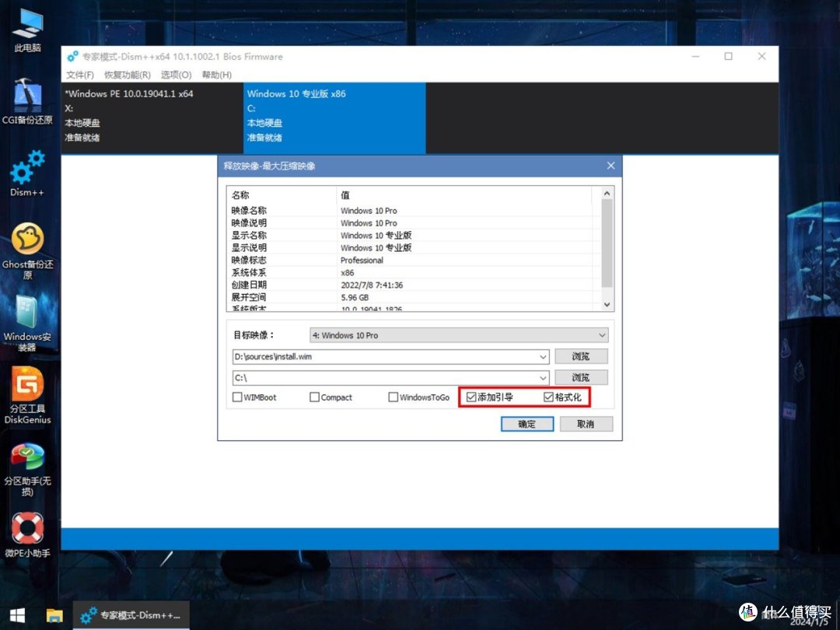Cancel with the 取消 button

coord(586,425)
